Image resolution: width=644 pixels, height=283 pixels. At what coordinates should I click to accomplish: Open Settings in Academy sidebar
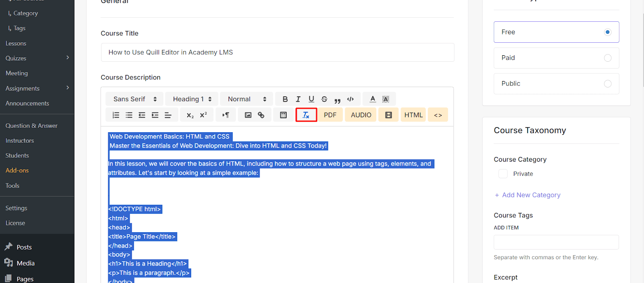17,208
